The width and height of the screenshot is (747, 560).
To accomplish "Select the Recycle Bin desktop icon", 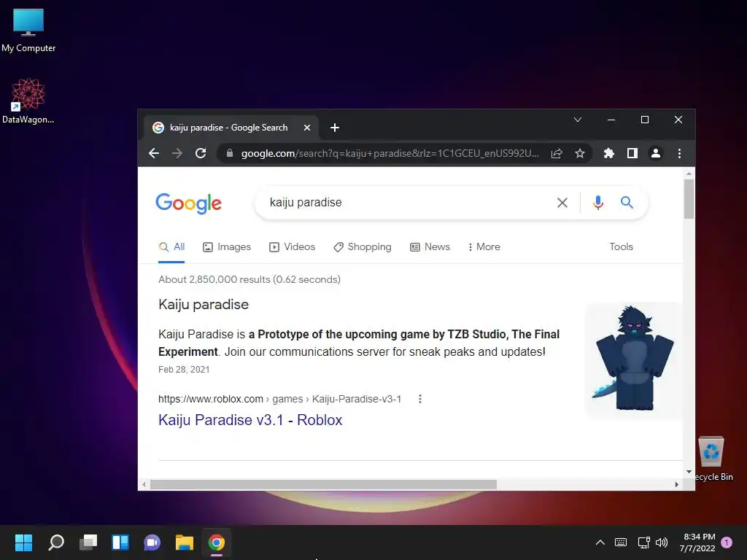I will 711,459.
